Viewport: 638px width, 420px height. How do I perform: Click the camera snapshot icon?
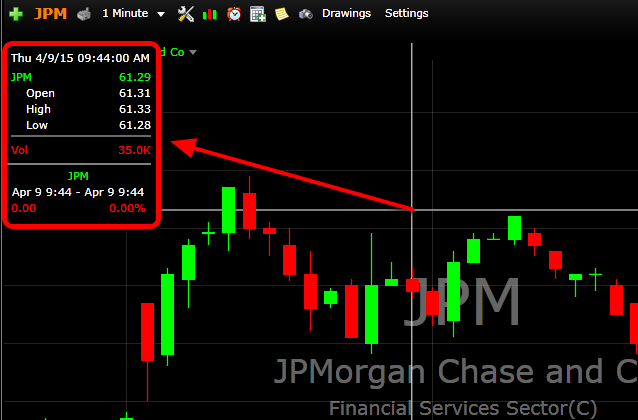[306, 15]
